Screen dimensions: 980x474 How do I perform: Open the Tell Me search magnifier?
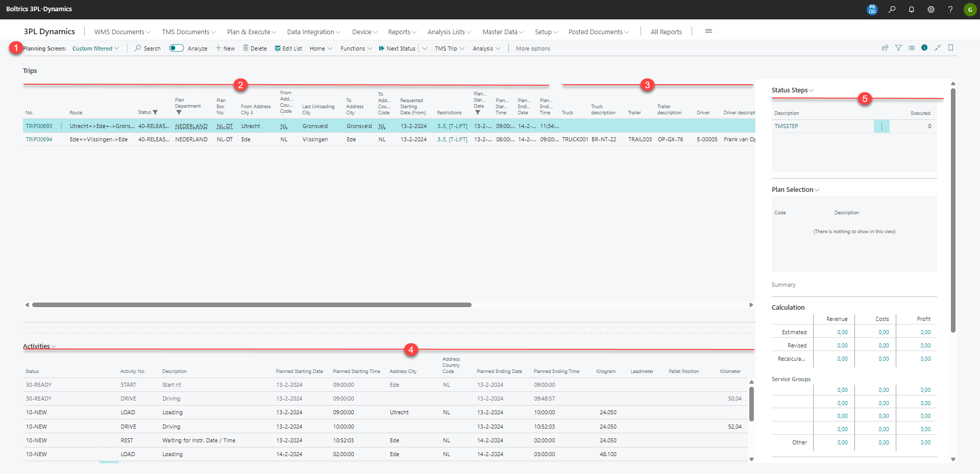892,9
